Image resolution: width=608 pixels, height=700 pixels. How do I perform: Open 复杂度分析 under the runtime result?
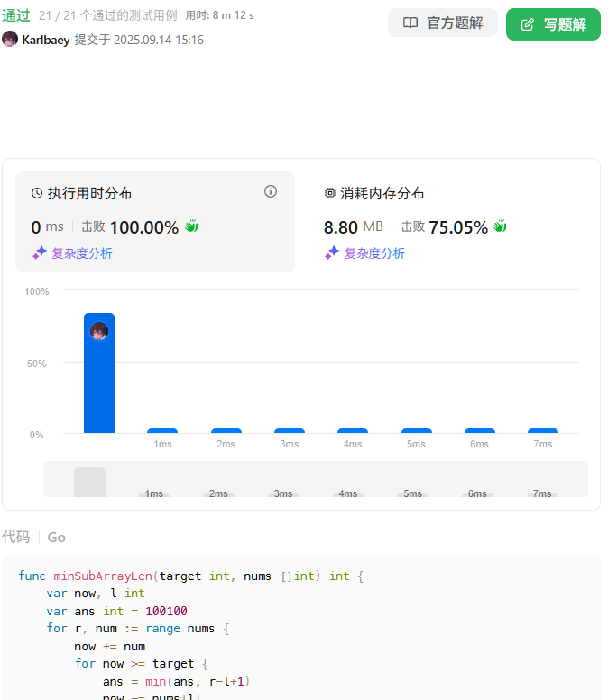82,253
